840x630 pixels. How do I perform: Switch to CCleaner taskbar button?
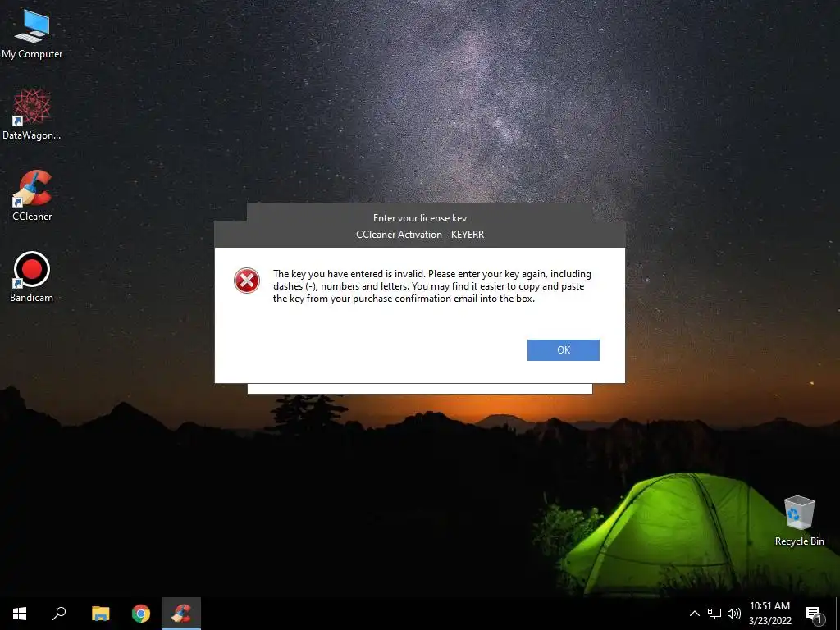tap(181, 614)
